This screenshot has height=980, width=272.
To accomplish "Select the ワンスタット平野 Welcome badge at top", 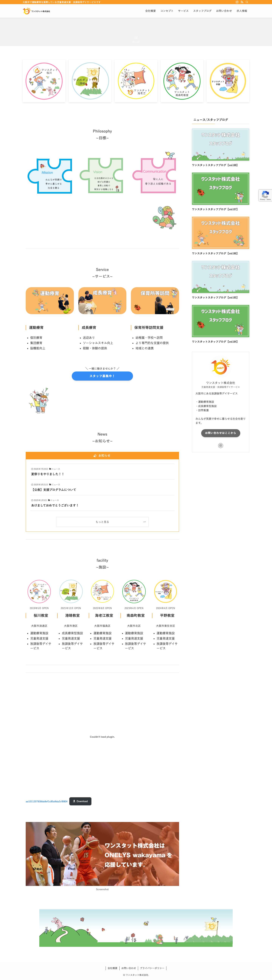I will tap(228, 81).
